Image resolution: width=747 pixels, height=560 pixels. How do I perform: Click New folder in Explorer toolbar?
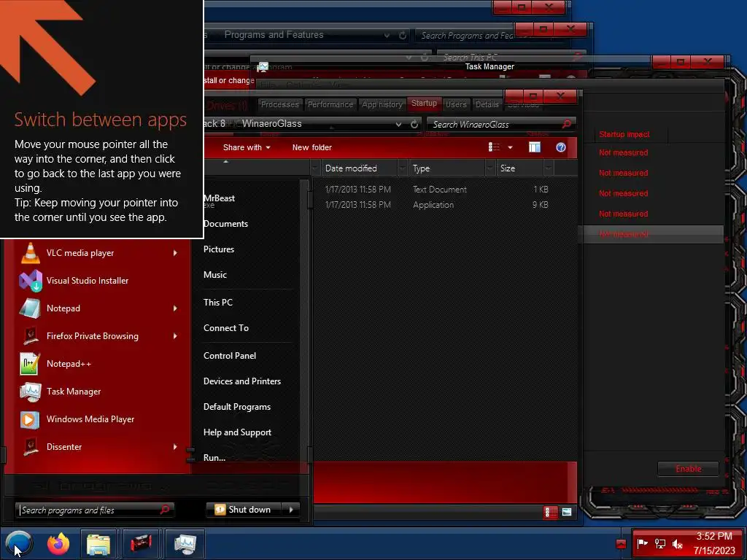tap(312, 147)
